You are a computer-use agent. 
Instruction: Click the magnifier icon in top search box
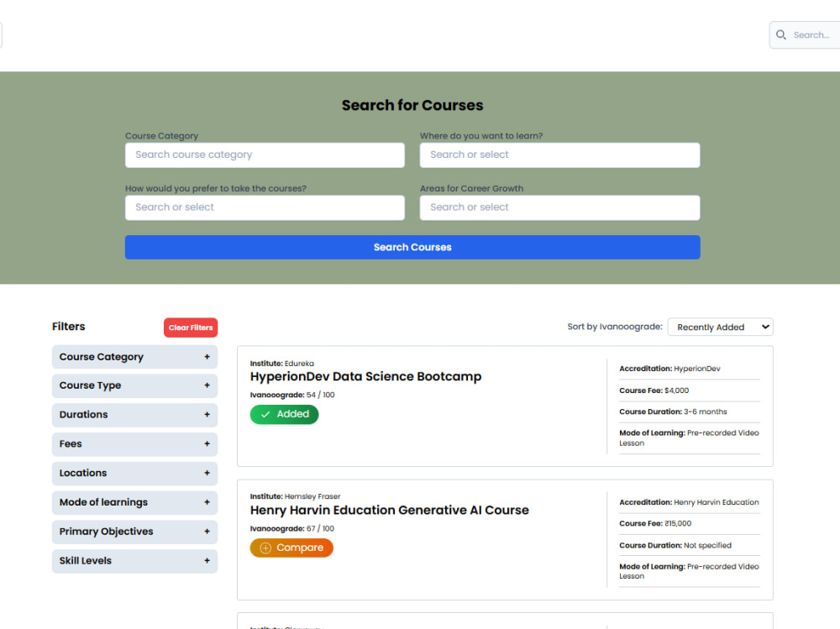pyautogui.click(x=781, y=34)
